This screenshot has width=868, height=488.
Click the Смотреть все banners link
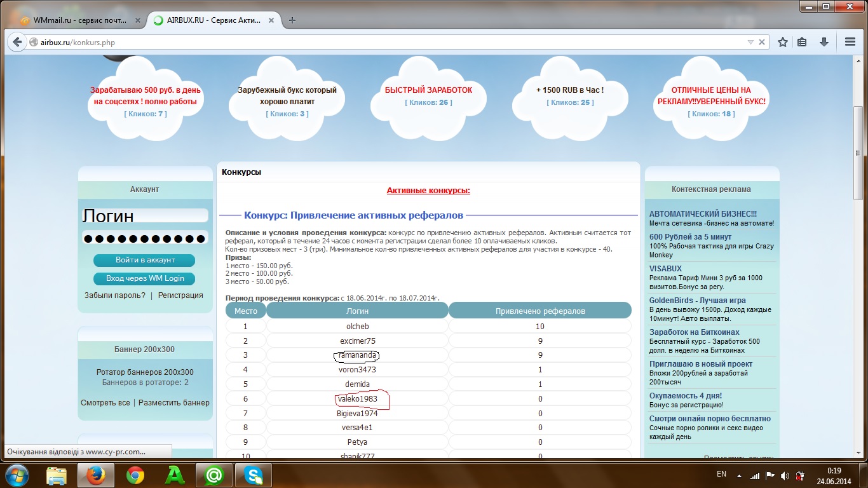point(105,403)
